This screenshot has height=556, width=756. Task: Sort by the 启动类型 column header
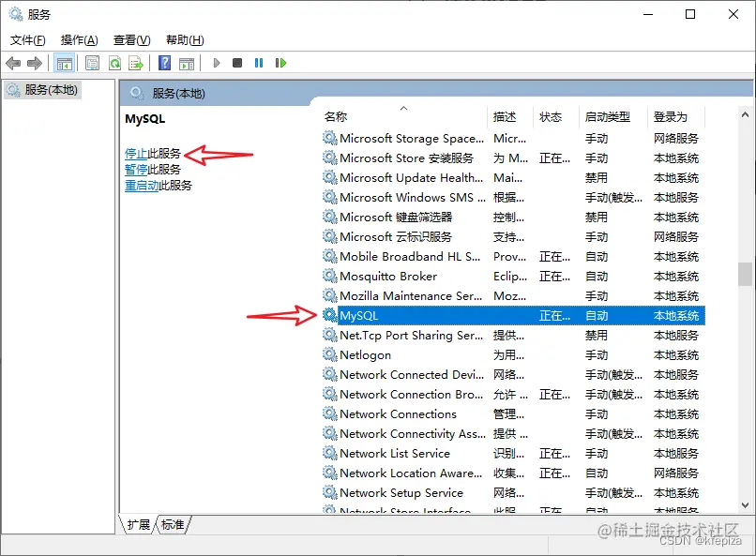coord(612,116)
